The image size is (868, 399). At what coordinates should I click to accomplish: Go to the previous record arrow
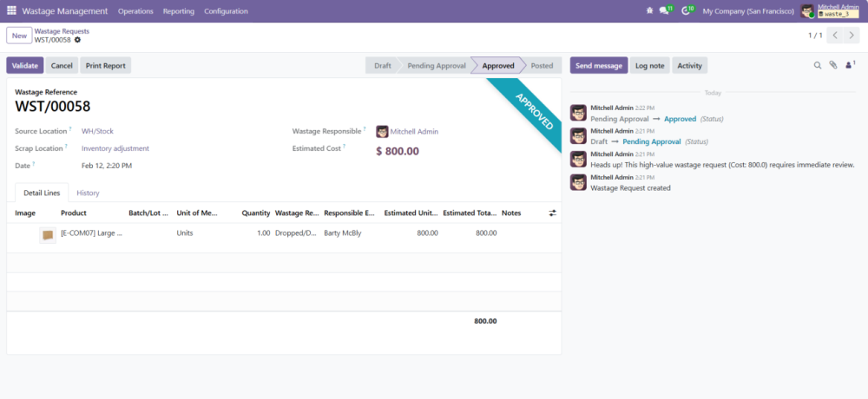click(835, 36)
